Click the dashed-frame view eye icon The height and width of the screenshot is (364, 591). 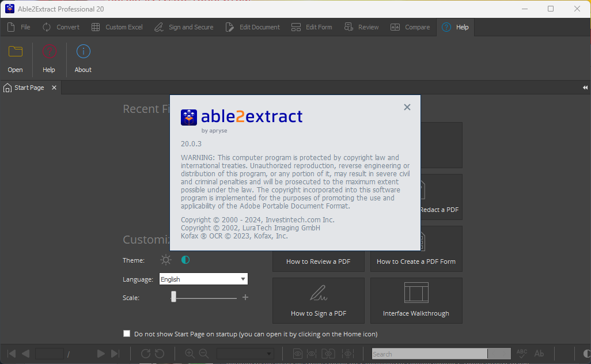(348, 354)
